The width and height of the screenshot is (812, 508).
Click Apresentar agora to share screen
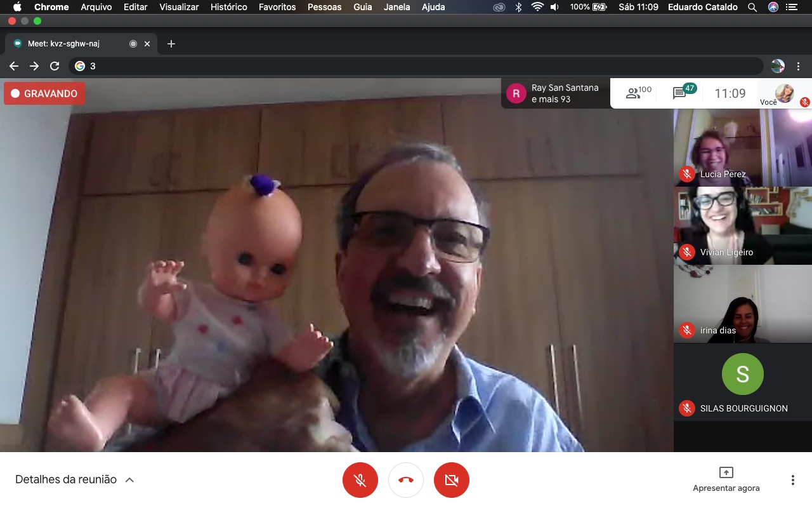[x=726, y=480]
